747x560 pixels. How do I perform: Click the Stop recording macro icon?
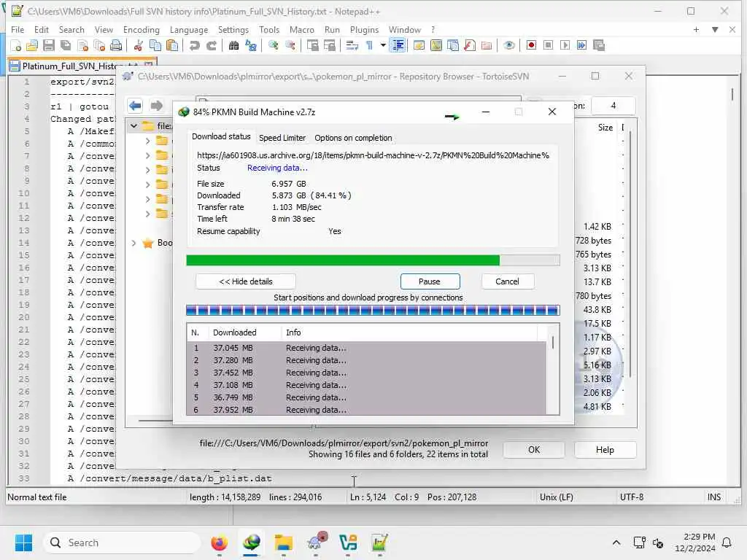[x=548, y=46]
